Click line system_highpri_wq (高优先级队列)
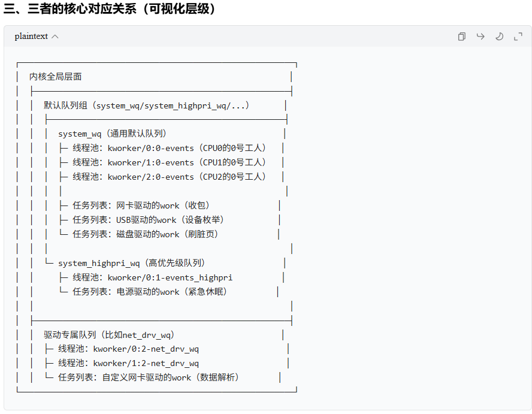Image resolution: width=532 pixels, height=414 pixels. tap(131, 263)
